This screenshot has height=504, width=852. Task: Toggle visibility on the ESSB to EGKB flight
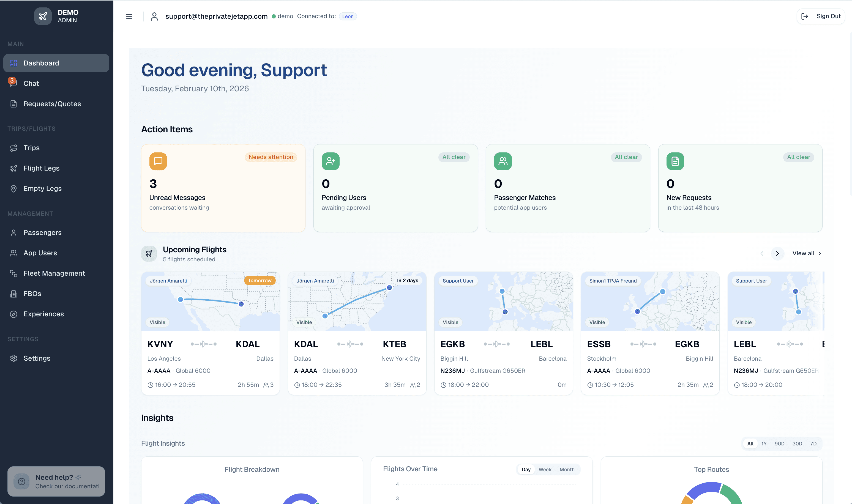tap(597, 322)
